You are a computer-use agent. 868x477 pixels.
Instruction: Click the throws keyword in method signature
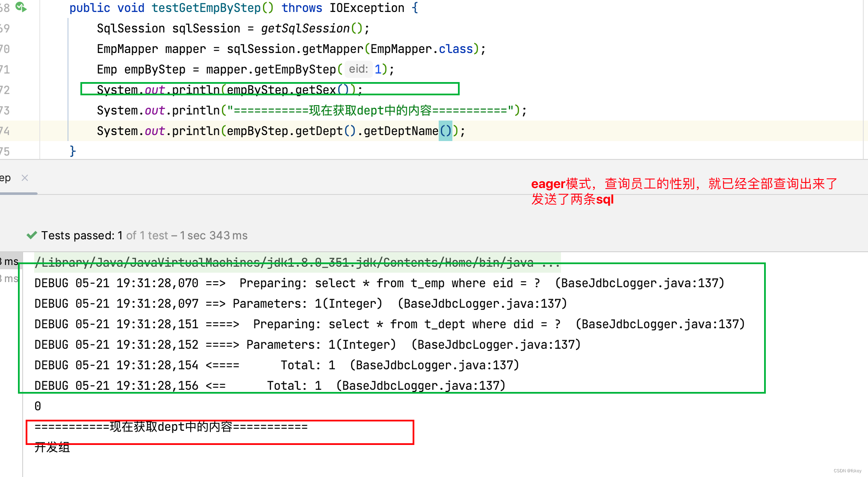point(302,8)
